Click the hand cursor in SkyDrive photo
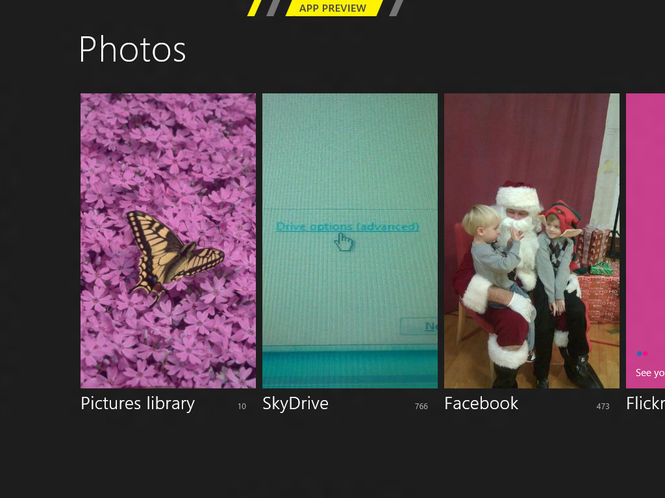The height and width of the screenshot is (498, 665). (344, 242)
